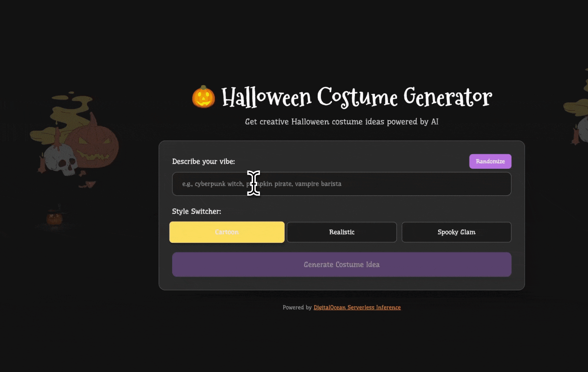Viewport: 588px width, 372px height.
Task: Select the Cartoon style option
Action: (227, 232)
